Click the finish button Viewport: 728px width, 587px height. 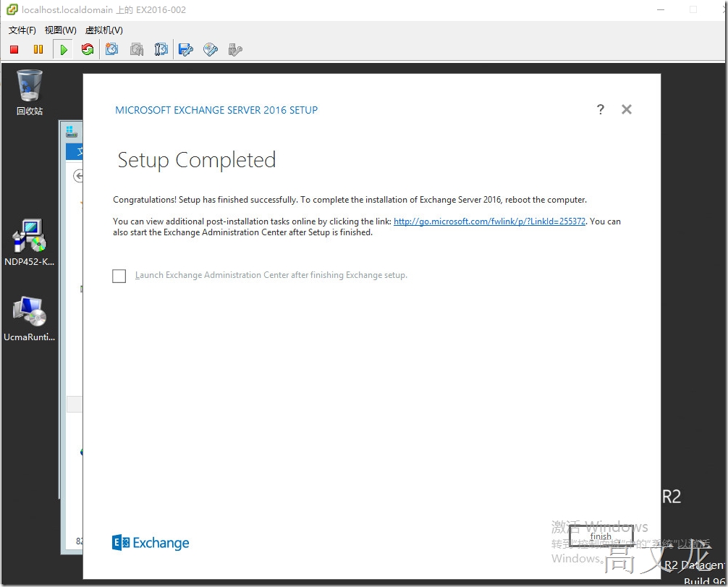click(x=601, y=536)
